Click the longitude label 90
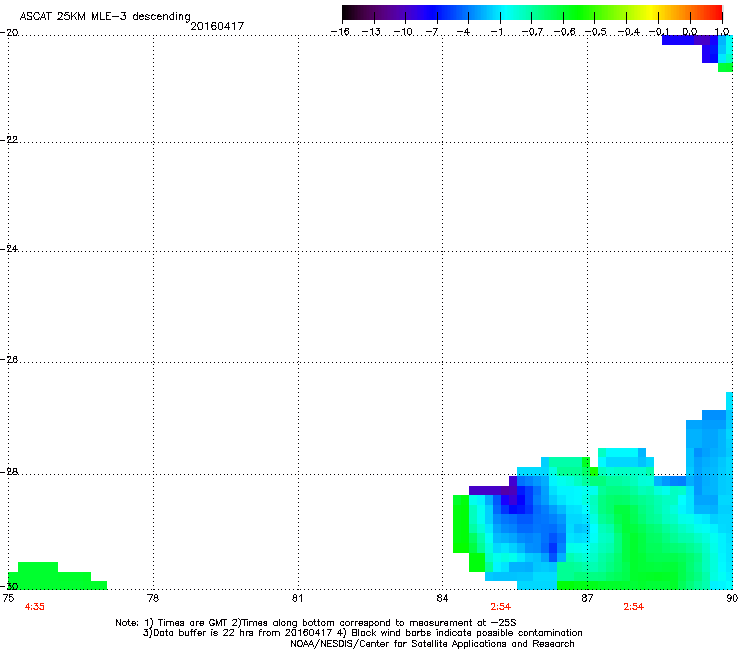Screen dimensions: 740x650 click(x=732, y=598)
